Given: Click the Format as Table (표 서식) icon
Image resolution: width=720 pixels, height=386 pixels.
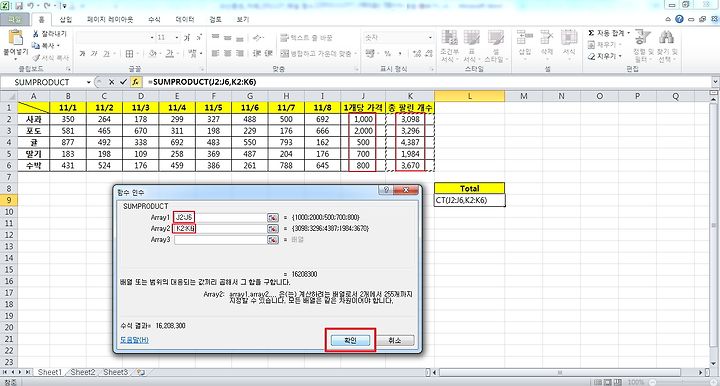Looking at the screenshot, I should tap(471, 38).
